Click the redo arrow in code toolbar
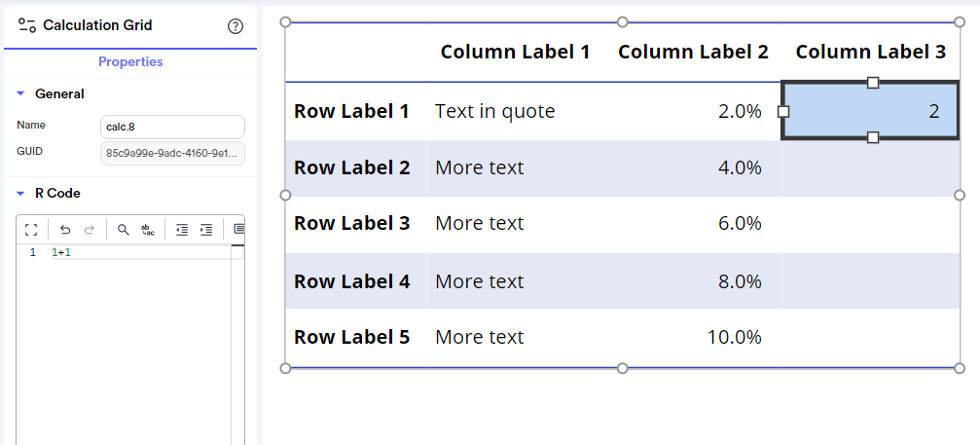Viewport: 980px width, 445px height. coord(90,230)
